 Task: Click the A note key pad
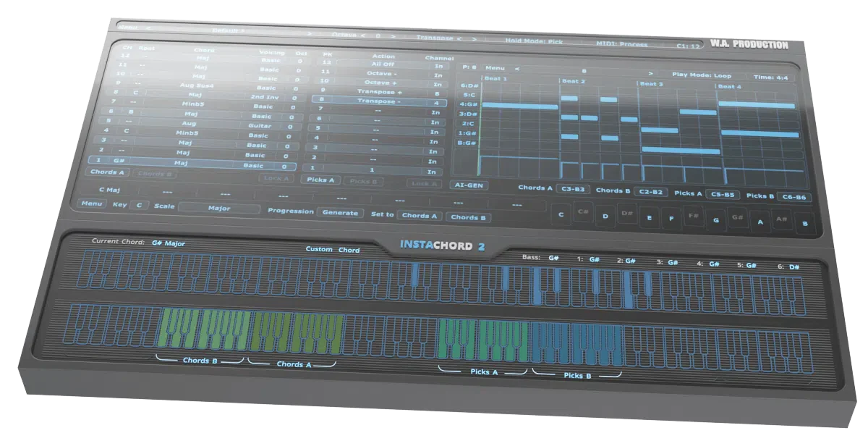[760, 222]
